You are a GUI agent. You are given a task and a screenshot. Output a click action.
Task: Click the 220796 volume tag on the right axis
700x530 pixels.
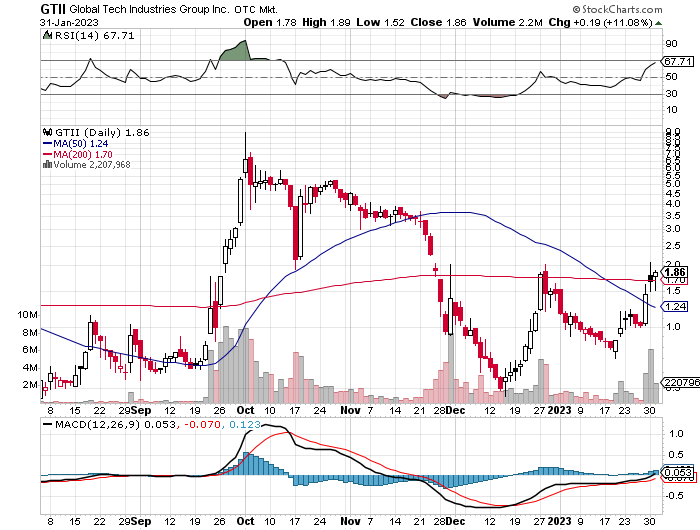[682, 383]
